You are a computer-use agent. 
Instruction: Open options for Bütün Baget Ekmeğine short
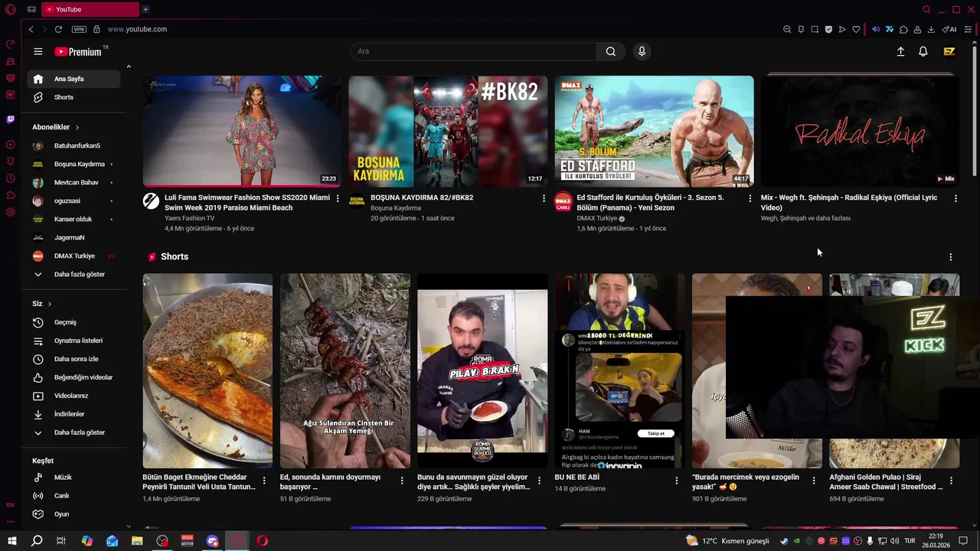pyautogui.click(x=264, y=481)
